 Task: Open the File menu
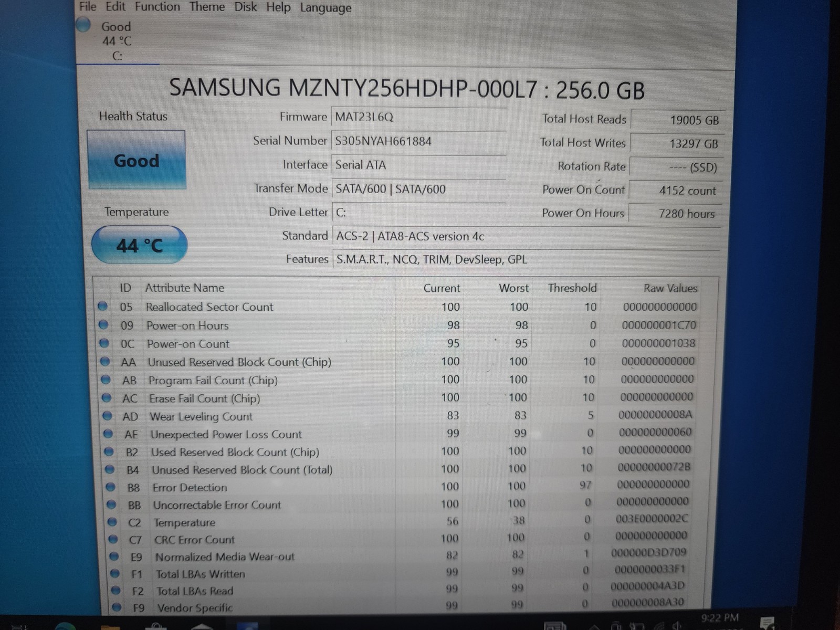pos(88,7)
